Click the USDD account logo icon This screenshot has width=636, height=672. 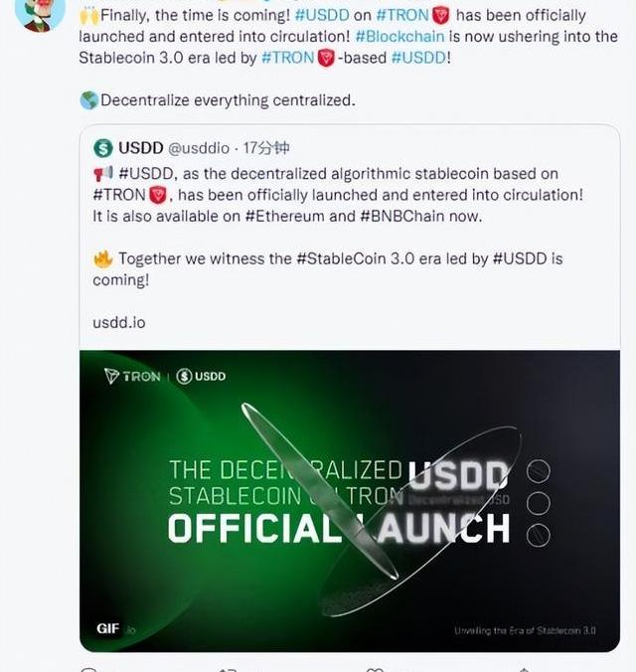coord(103,148)
